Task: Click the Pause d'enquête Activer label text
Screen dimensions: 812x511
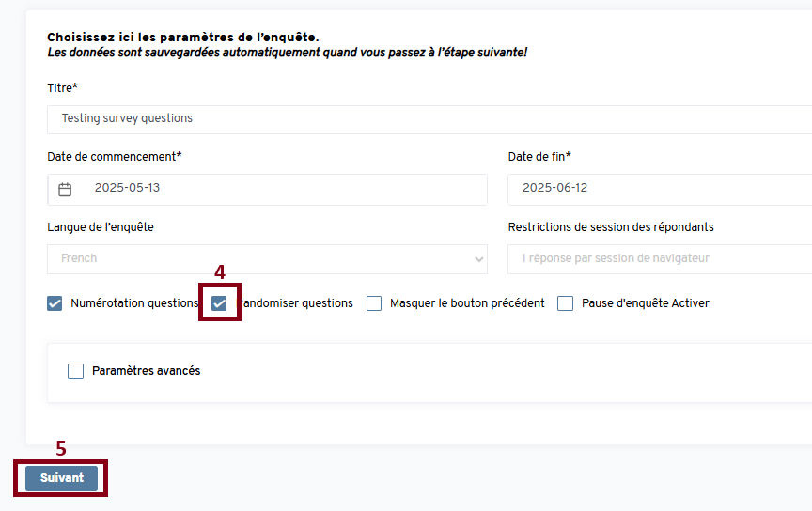Action: pos(645,303)
